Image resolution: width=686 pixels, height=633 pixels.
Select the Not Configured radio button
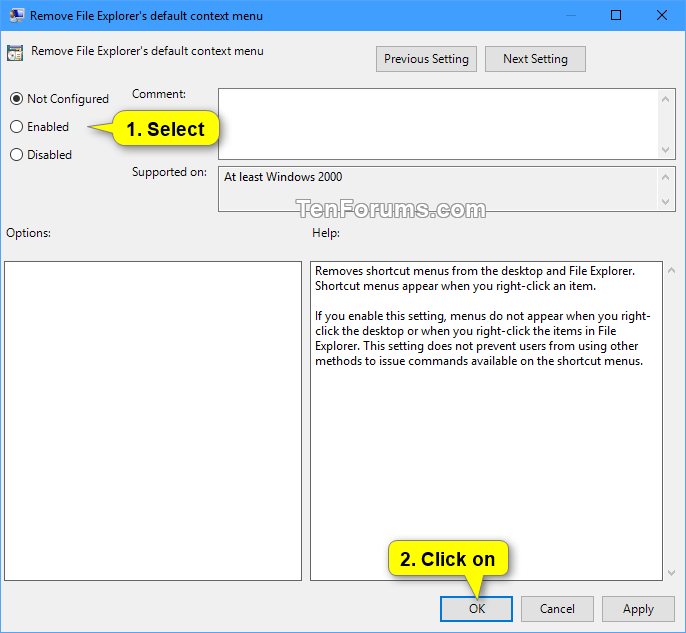[59, 99]
